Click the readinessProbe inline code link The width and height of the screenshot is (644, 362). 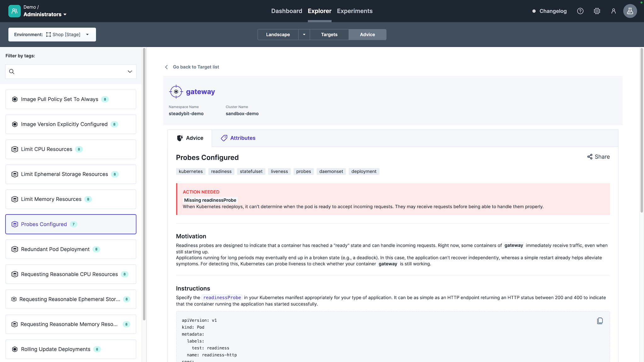(x=222, y=298)
